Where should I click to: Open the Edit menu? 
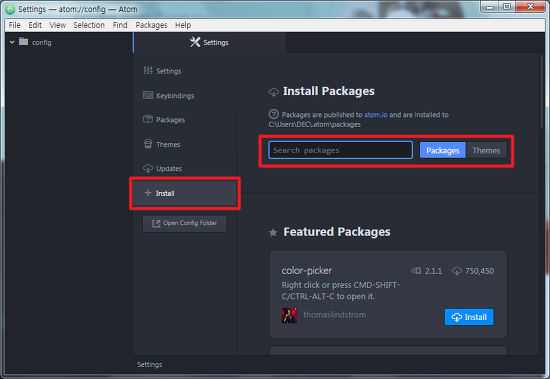point(35,25)
